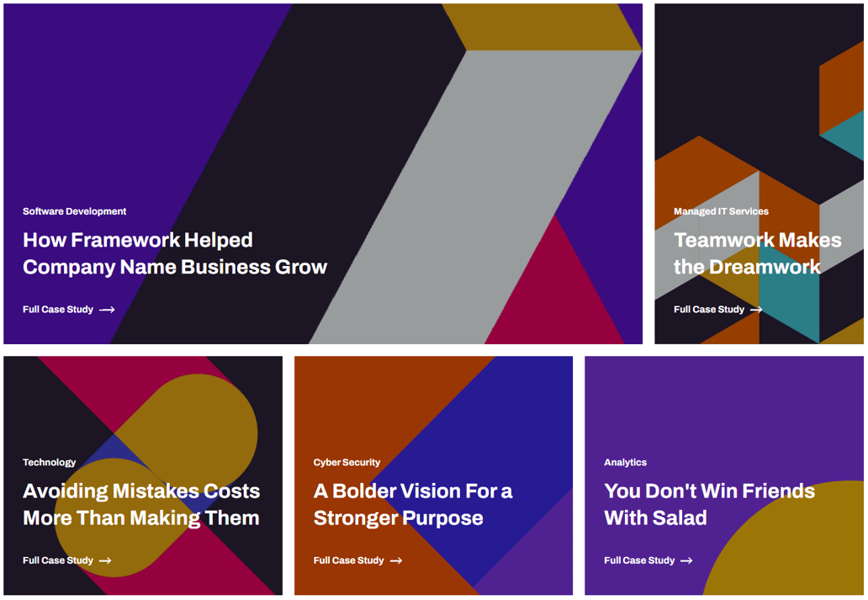Image resolution: width=868 pixels, height=600 pixels.
Task: Select the Software Development category label
Action: click(75, 211)
